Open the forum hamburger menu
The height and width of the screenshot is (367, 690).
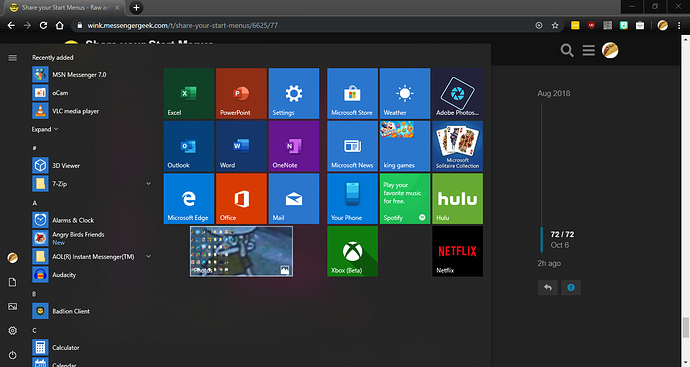(x=588, y=50)
